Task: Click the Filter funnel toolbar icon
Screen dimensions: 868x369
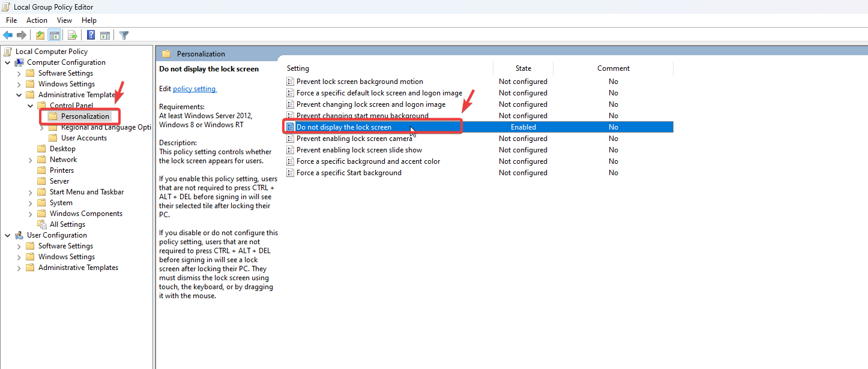Action: [x=124, y=35]
